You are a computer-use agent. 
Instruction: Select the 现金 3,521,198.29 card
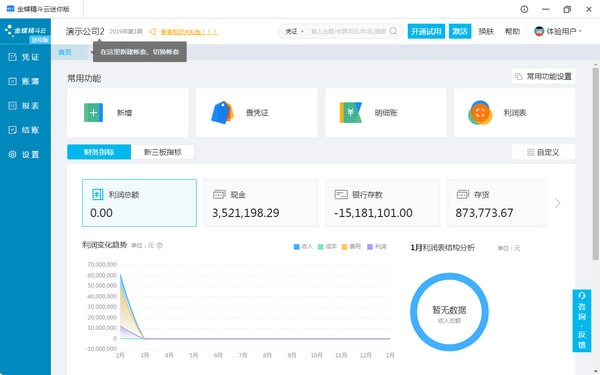pyautogui.click(x=261, y=203)
